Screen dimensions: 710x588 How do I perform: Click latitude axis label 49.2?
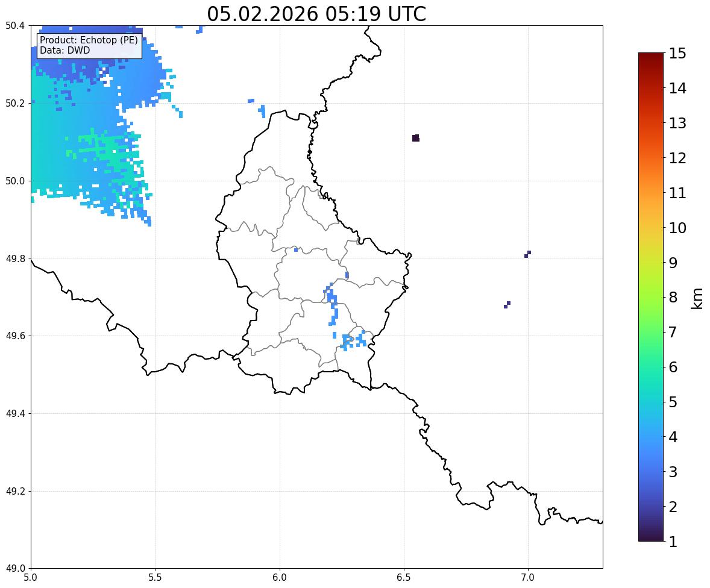point(15,491)
